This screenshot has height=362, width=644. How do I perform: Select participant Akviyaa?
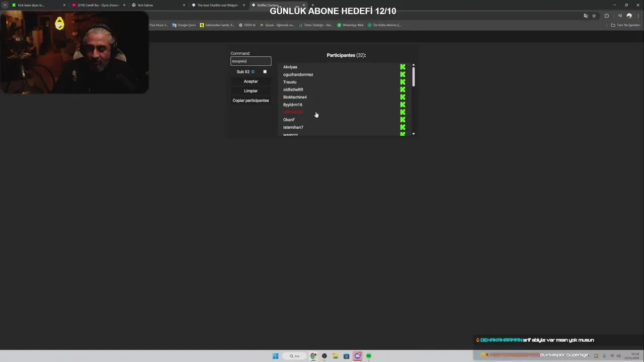pos(290,67)
